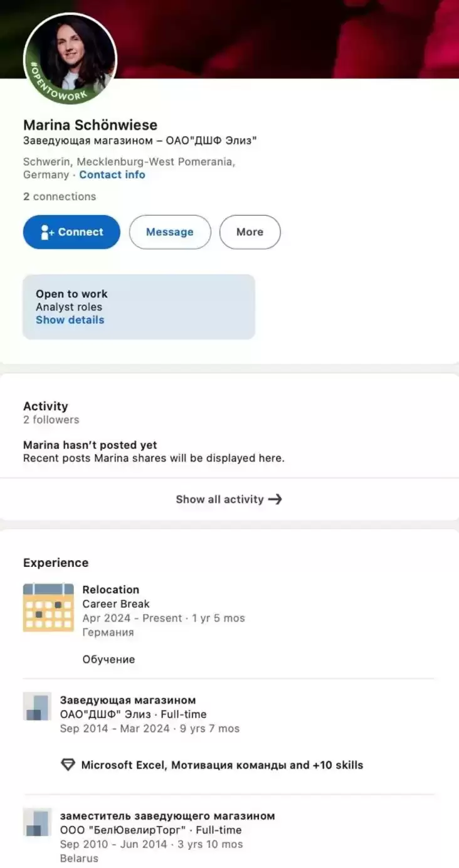Click the Connect button
Viewport: 459px width, 868px height.
[x=71, y=232]
